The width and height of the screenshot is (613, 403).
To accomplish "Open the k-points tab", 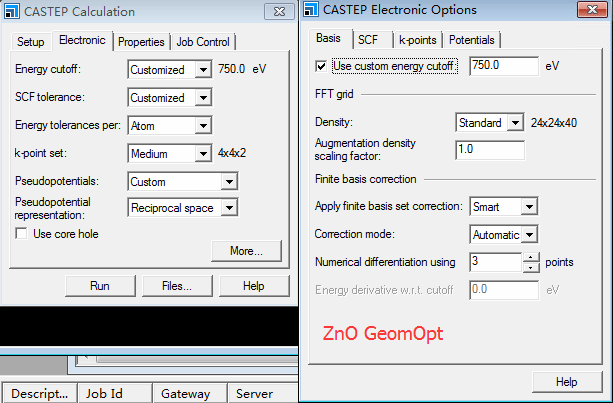I will click(418, 40).
